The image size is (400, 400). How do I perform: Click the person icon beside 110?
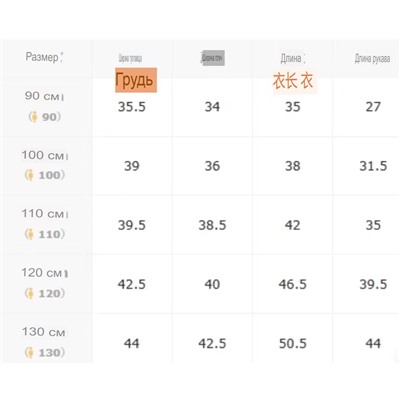pos(30,234)
